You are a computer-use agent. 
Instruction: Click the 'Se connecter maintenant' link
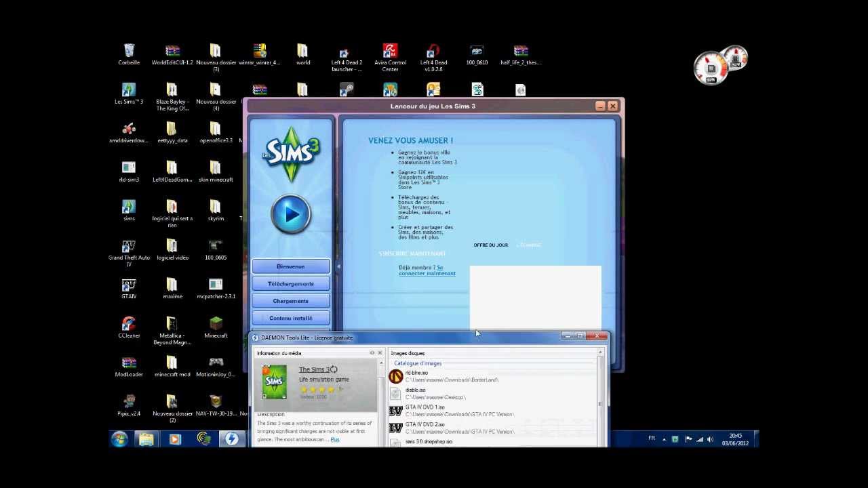point(427,270)
